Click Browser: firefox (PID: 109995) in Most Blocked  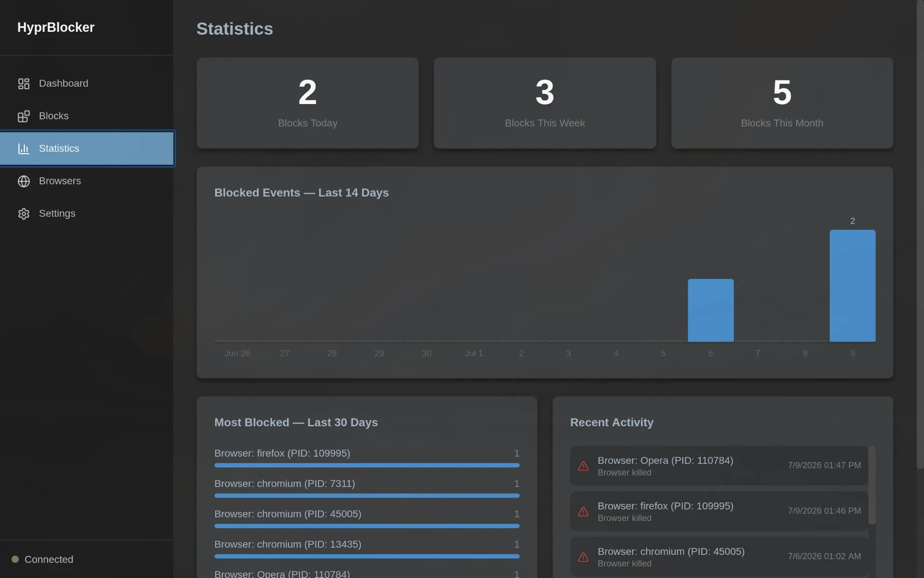pos(282,453)
